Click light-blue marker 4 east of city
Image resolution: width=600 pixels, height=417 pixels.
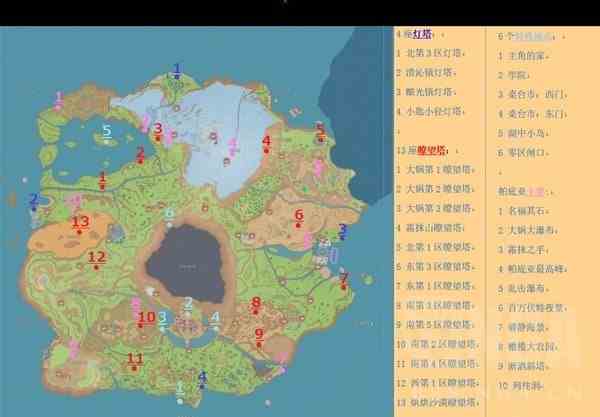tap(215, 319)
